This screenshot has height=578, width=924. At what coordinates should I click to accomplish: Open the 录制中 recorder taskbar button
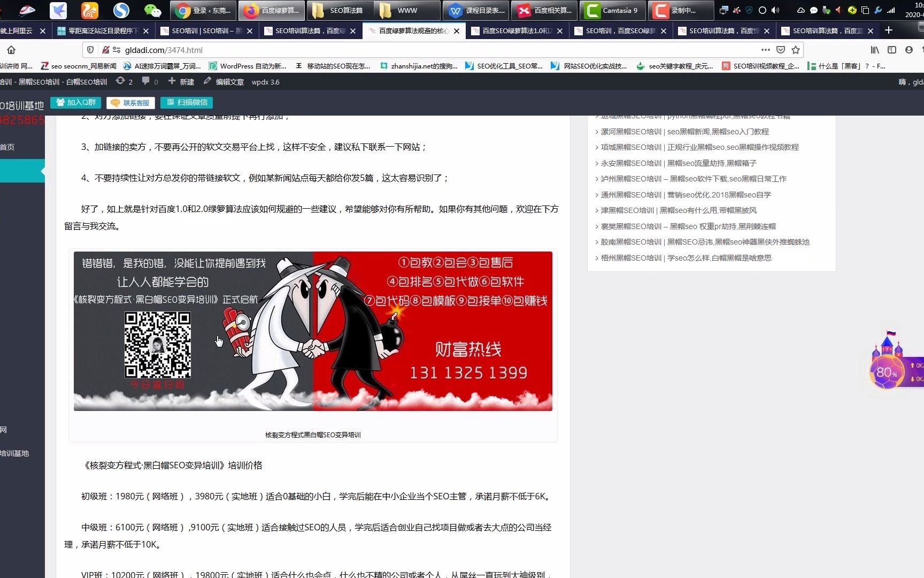681,10
